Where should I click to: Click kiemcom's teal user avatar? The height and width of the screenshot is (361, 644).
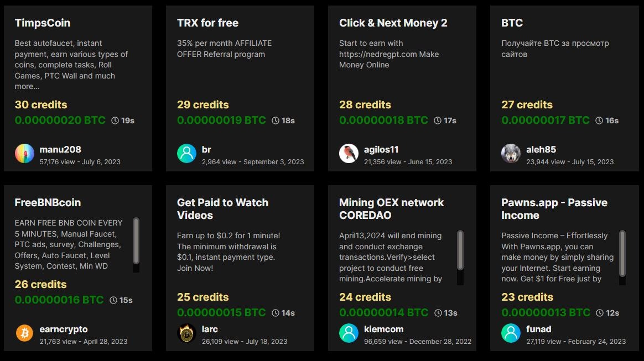(349, 333)
